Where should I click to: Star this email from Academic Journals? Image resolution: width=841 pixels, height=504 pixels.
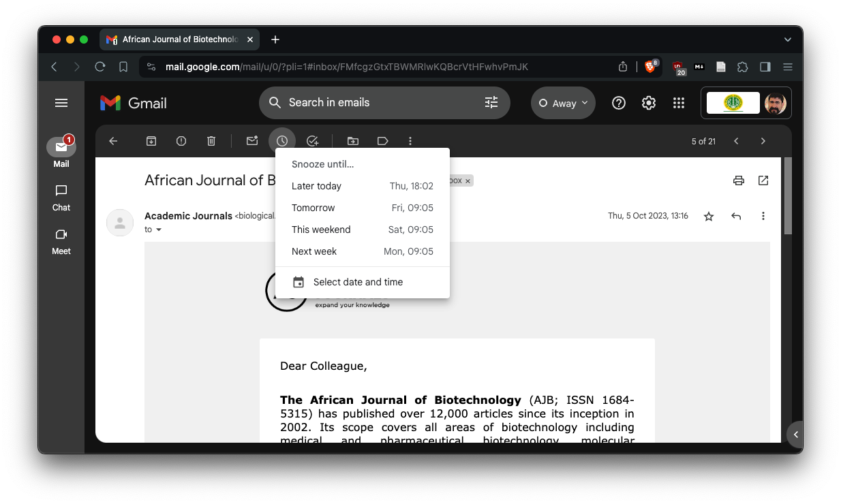click(x=709, y=216)
